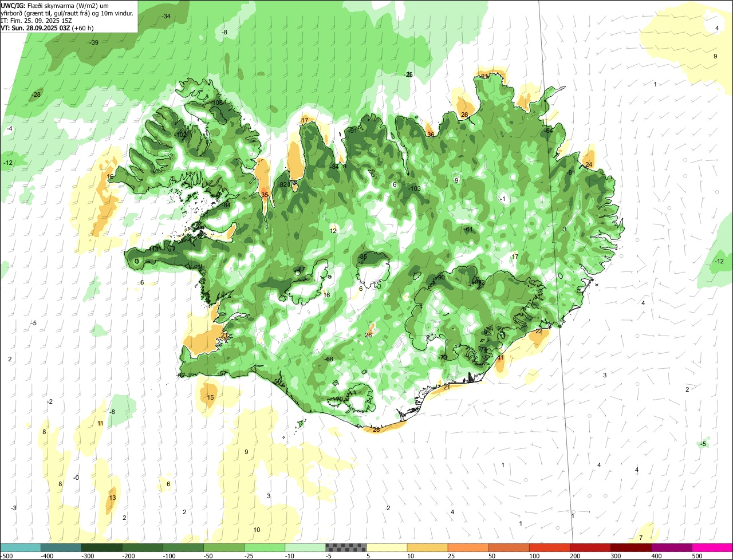Viewport: 733px width, 560px height.
Task: Click the -68 value in south Iceland
Action: coord(329,359)
